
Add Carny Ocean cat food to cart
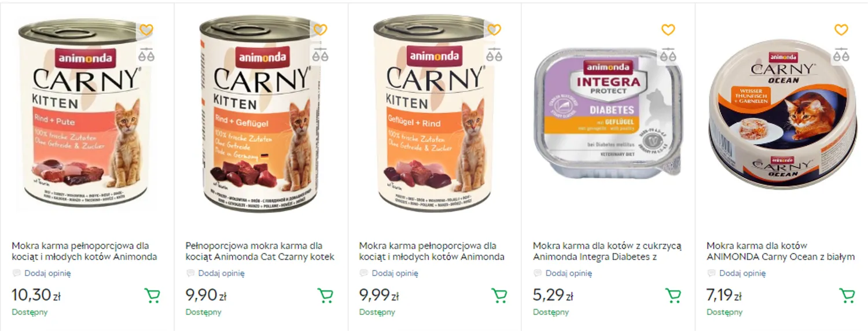tap(847, 296)
